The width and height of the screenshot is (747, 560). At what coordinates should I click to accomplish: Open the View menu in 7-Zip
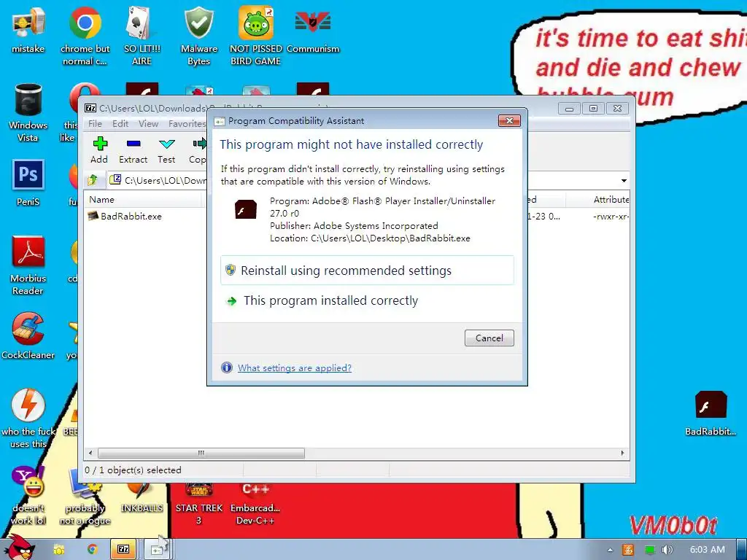pyautogui.click(x=148, y=123)
